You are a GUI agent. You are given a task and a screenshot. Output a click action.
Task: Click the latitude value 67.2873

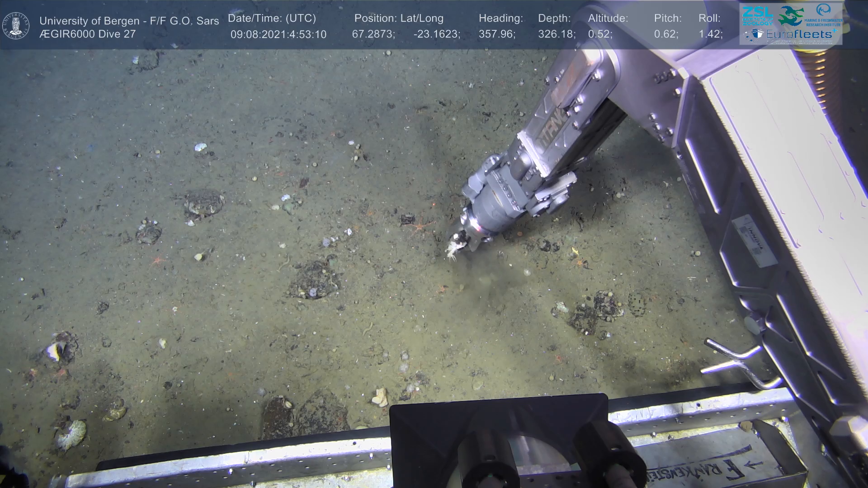[373, 34]
